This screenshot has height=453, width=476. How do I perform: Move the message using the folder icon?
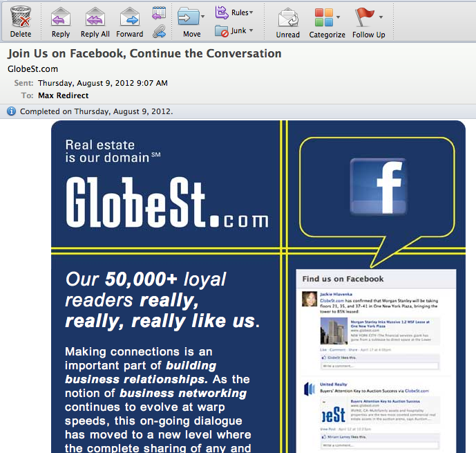(189, 17)
